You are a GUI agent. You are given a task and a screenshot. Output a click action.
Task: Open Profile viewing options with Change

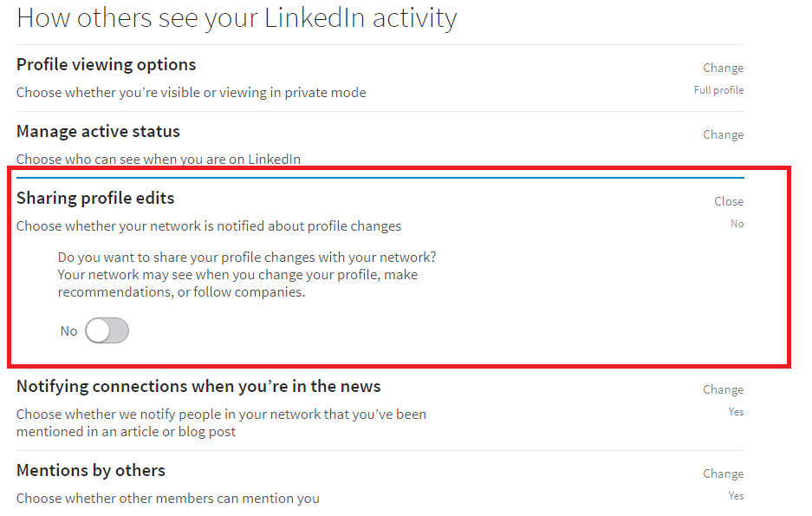click(x=723, y=68)
